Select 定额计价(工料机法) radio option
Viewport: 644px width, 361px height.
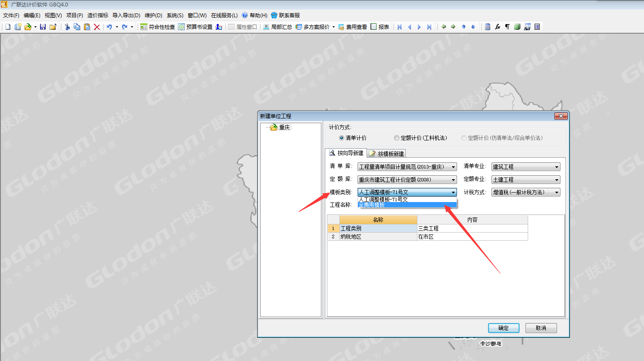[397, 138]
